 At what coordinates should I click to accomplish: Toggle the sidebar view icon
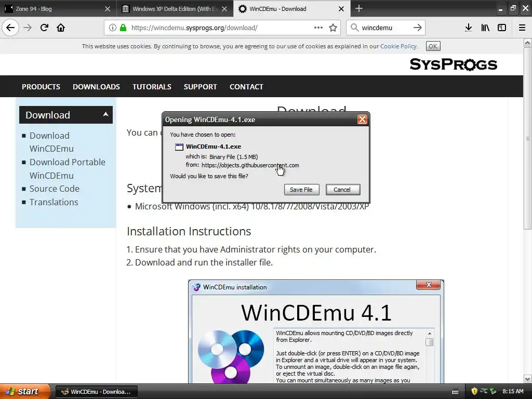(x=502, y=28)
